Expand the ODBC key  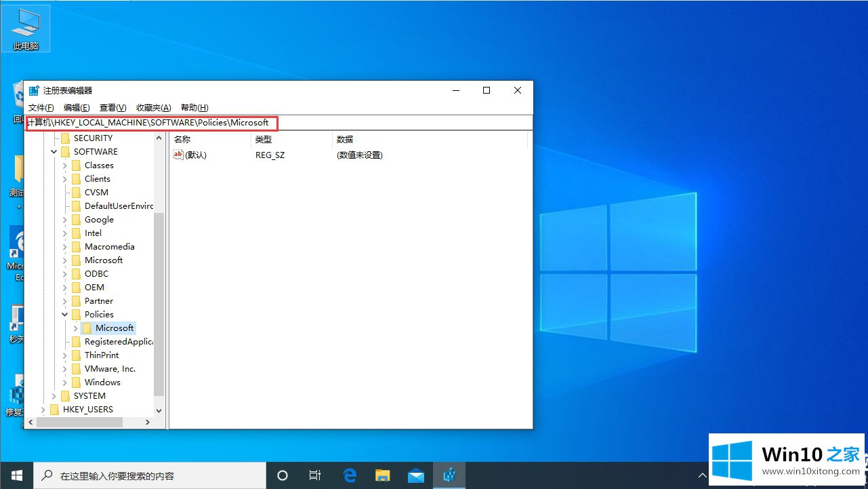tap(65, 274)
